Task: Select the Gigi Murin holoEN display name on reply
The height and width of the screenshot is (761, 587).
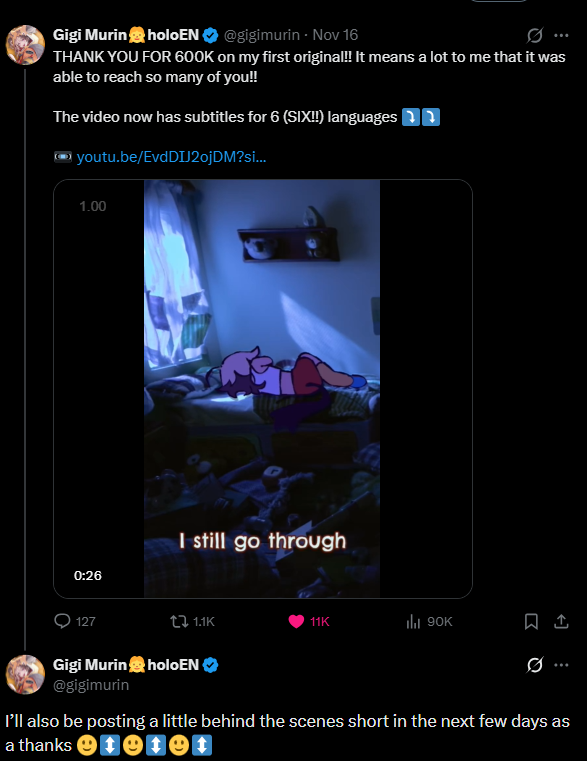Action: (126, 664)
